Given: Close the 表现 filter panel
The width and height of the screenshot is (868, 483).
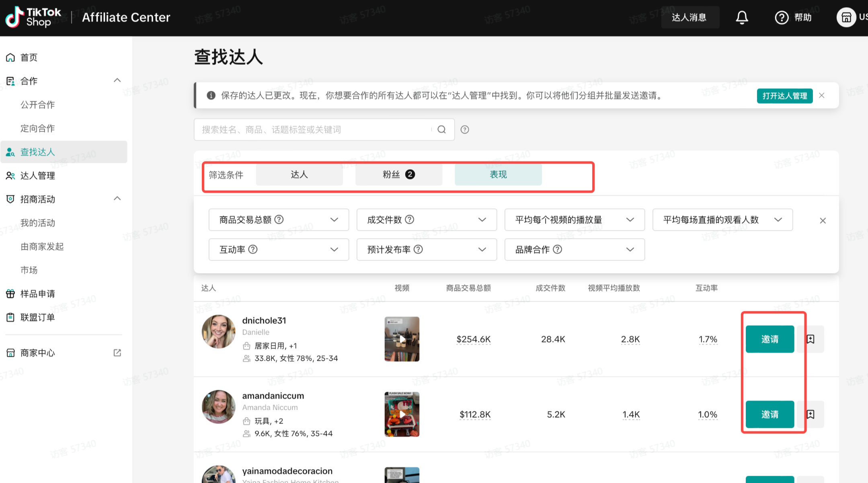Looking at the screenshot, I should click(x=823, y=220).
